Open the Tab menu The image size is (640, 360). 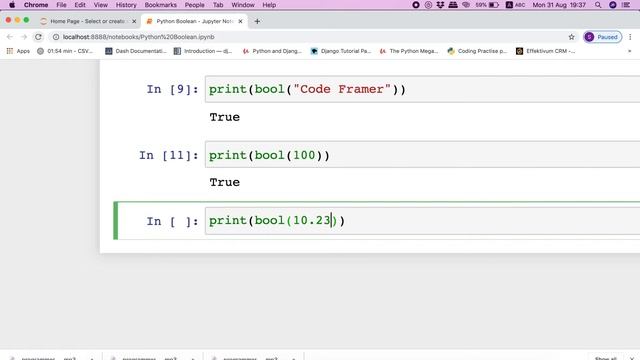click(218, 5)
